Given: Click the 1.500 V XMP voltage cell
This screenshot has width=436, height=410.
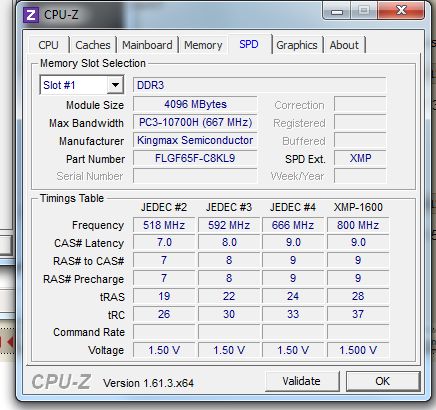Looking at the screenshot, I should [x=358, y=350].
